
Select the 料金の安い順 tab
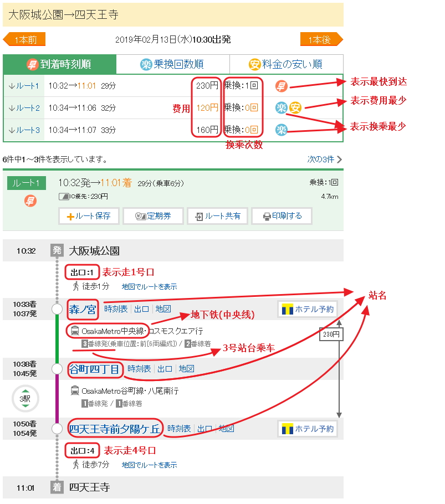(x=286, y=64)
